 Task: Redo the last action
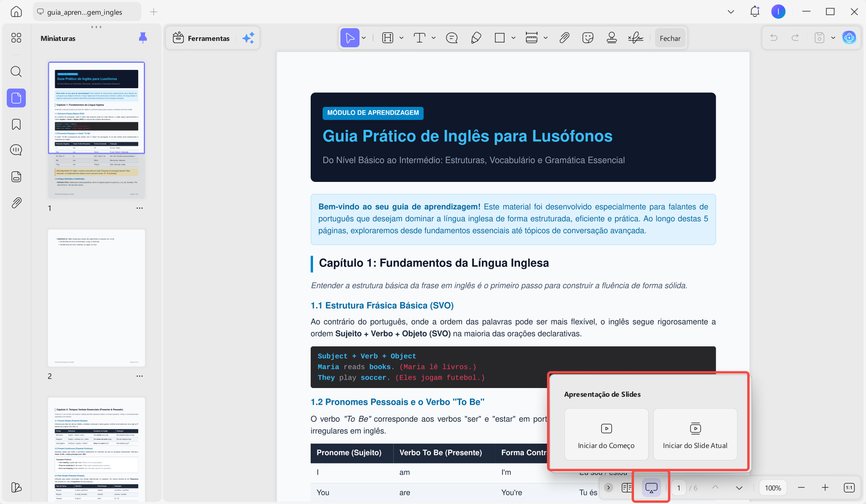(x=795, y=38)
